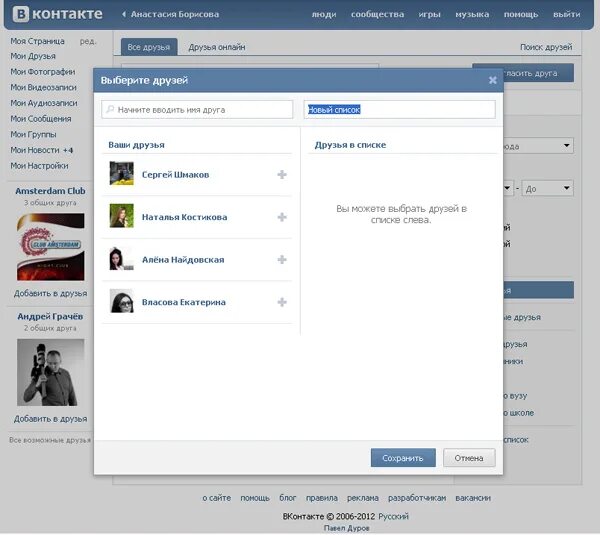Click name Власова Екатерина in list
Viewport: 600px width, 535px height.
184,302
